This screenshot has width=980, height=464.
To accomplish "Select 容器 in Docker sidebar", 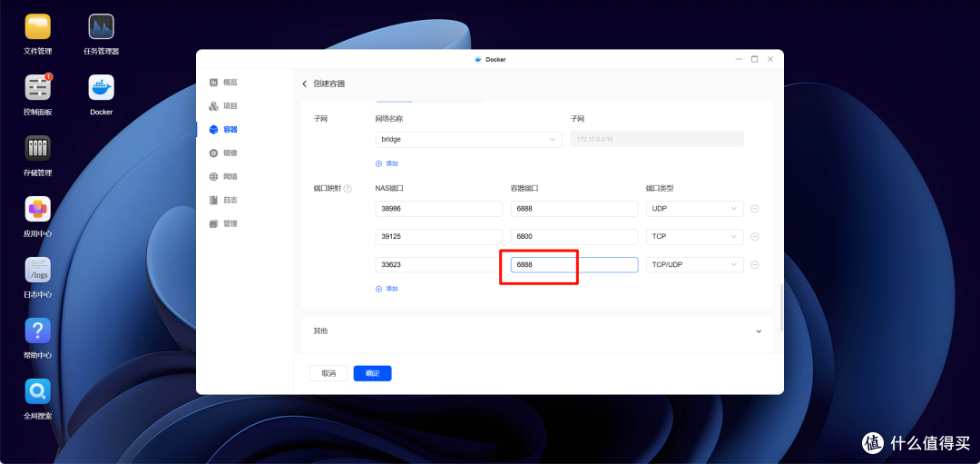I will coord(223,130).
